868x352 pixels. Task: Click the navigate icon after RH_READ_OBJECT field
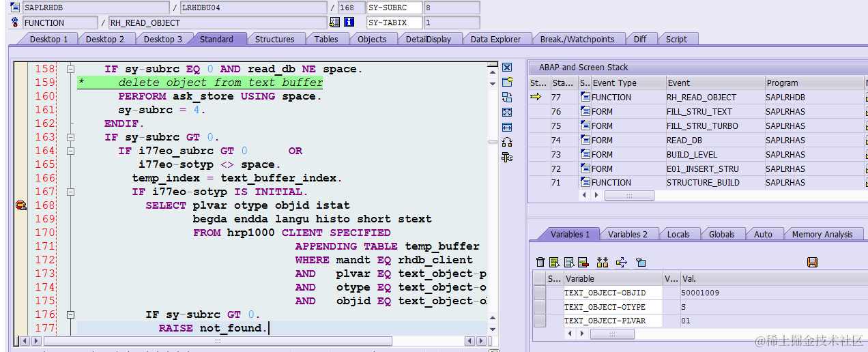(334, 23)
